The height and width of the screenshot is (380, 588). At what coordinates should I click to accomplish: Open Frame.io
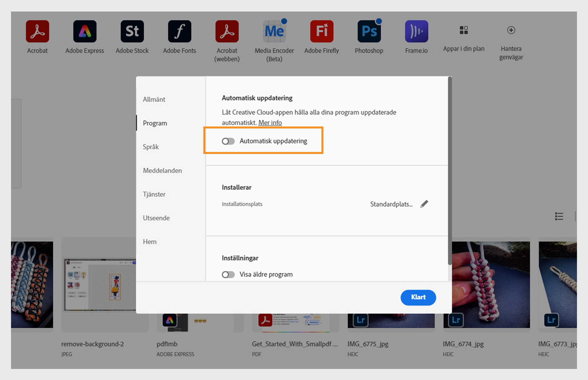pyautogui.click(x=416, y=31)
